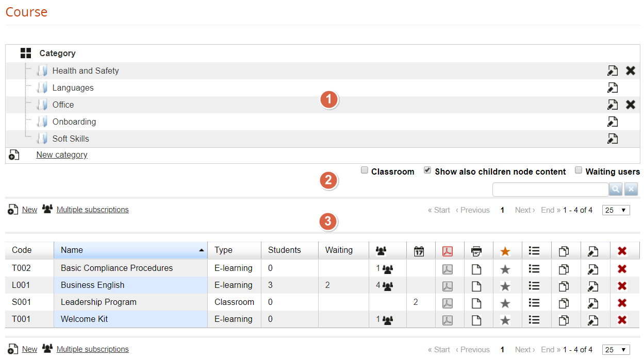Edit the Languages category

click(x=612, y=88)
